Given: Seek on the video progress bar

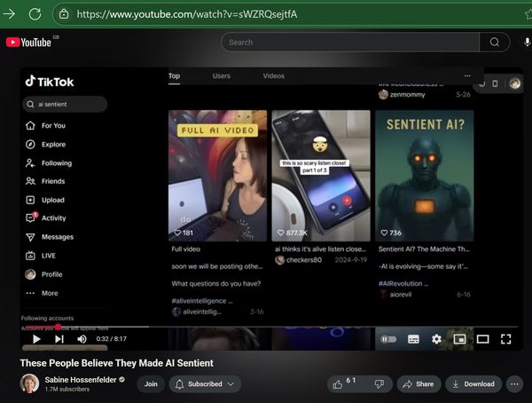Looking at the screenshot, I should point(270,327).
